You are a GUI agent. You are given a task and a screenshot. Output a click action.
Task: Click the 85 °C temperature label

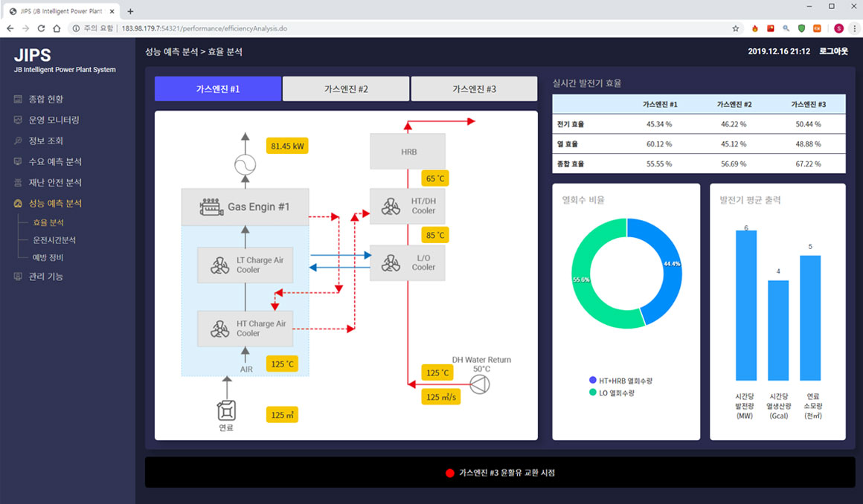pyautogui.click(x=435, y=235)
